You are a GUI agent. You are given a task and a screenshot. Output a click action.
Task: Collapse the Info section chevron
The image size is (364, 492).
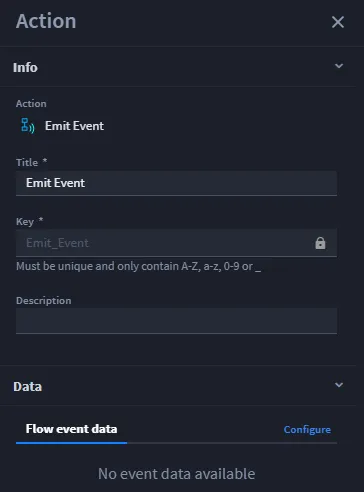pos(339,66)
